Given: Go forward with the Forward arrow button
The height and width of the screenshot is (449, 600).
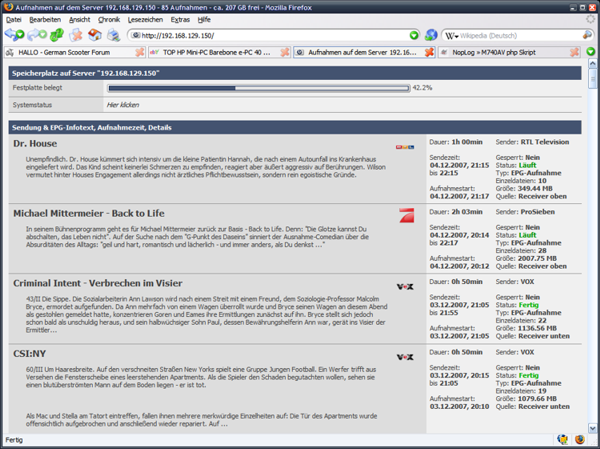Looking at the screenshot, I should point(34,35).
